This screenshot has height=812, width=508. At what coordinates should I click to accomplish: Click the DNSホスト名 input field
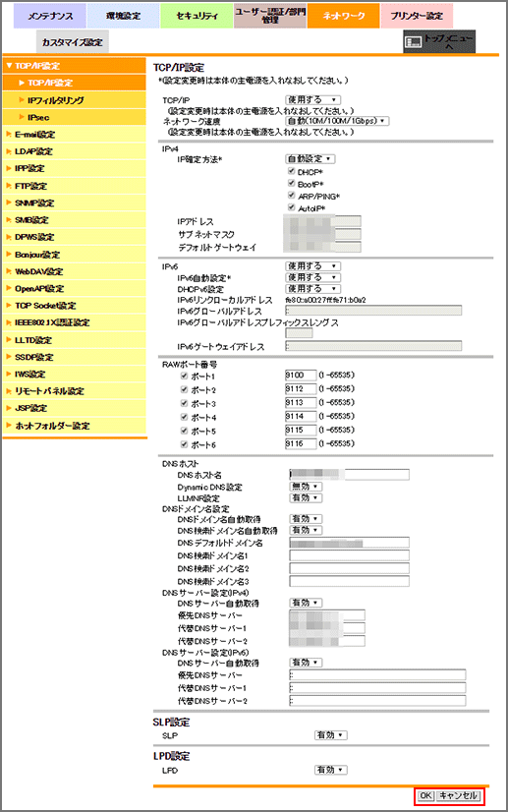[x=350, y=475]
